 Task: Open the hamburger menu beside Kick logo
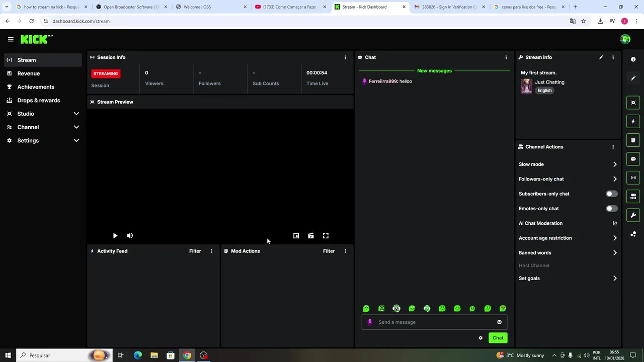11,39
